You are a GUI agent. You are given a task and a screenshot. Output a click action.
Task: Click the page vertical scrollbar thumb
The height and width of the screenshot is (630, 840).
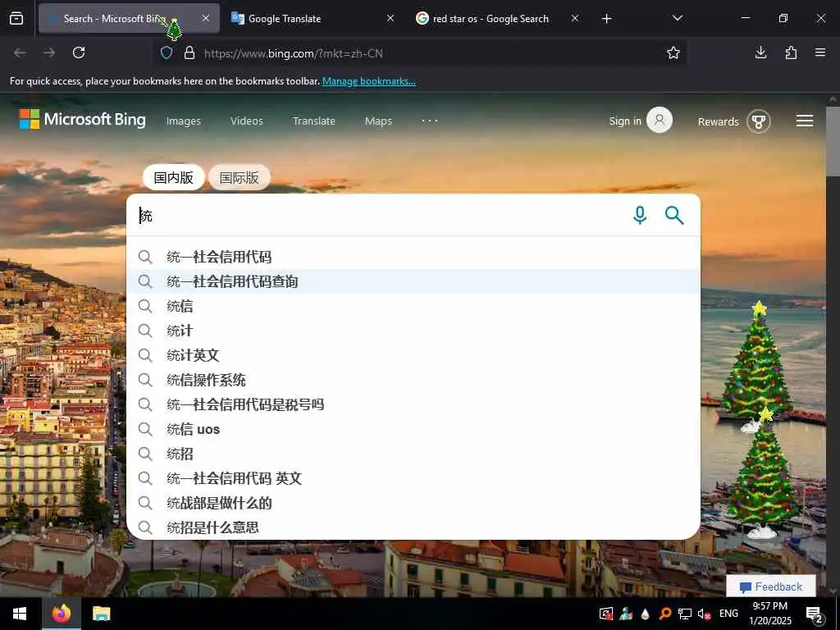[833, 141]
